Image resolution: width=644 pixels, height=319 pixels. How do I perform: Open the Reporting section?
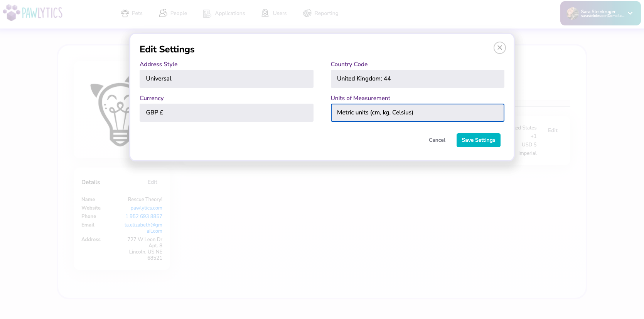[x=326, y=13]
